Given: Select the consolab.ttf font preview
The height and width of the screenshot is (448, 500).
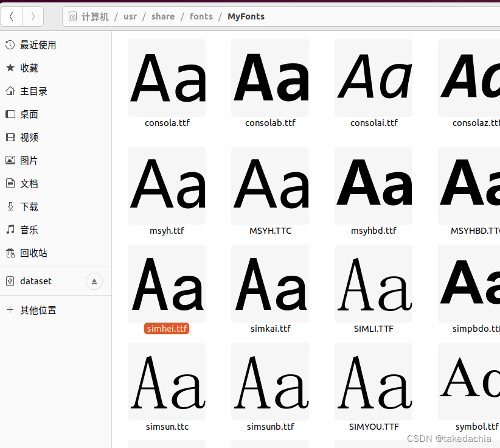Looking at the screenshot, I should 270,78.
